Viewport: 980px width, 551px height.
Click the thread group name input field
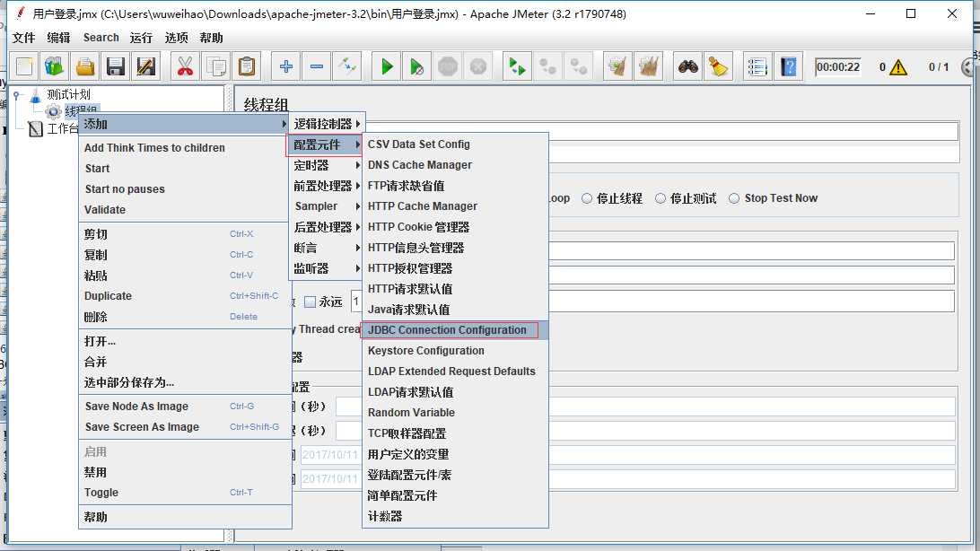(661, 131)
